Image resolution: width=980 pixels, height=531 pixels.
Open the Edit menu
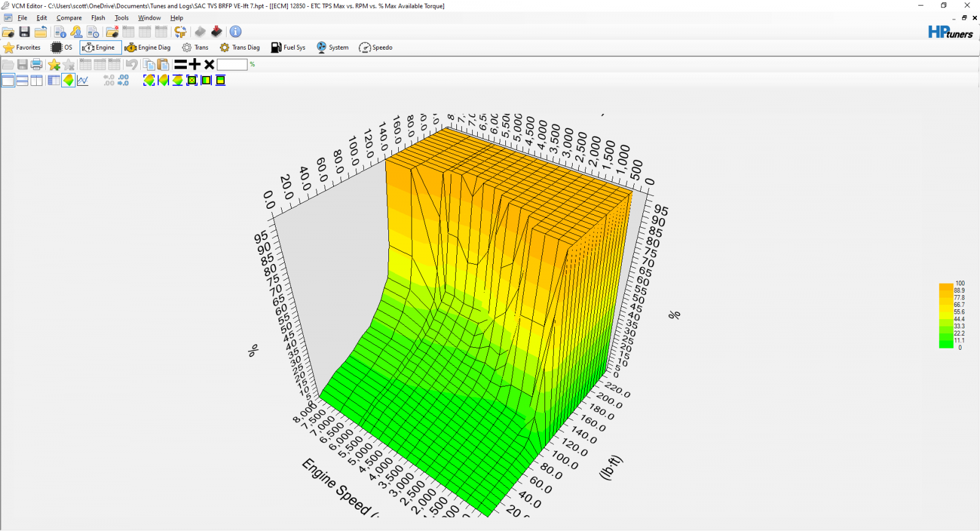pyautogui.click(x=42, y=18)
